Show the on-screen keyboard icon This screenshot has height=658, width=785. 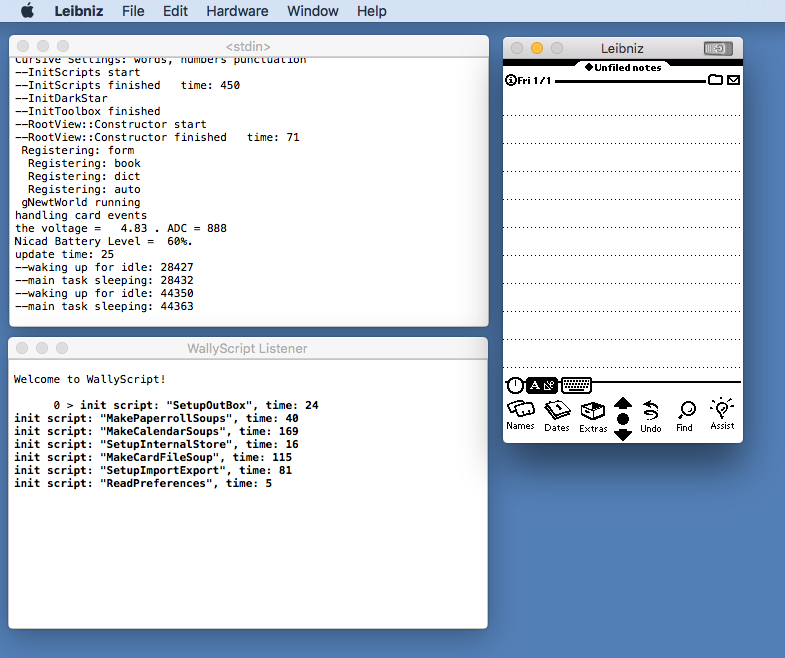coord(576,385)
